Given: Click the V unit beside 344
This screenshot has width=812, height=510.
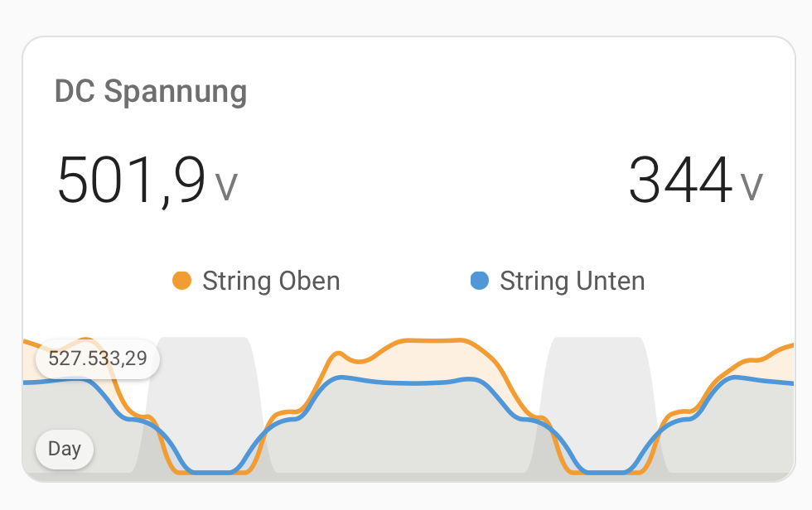Looking at the screenshot, I should (752, 187).
